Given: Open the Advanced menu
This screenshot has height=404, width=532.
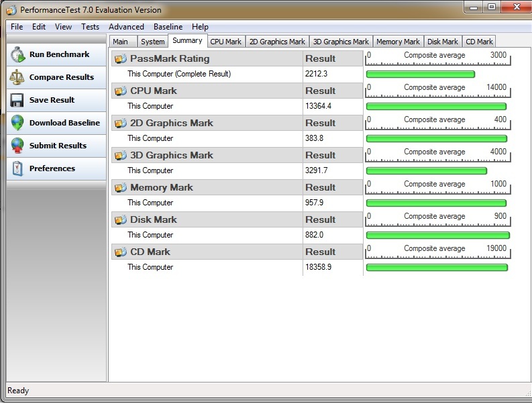Looking at the screenshot, I should [126, 27].
